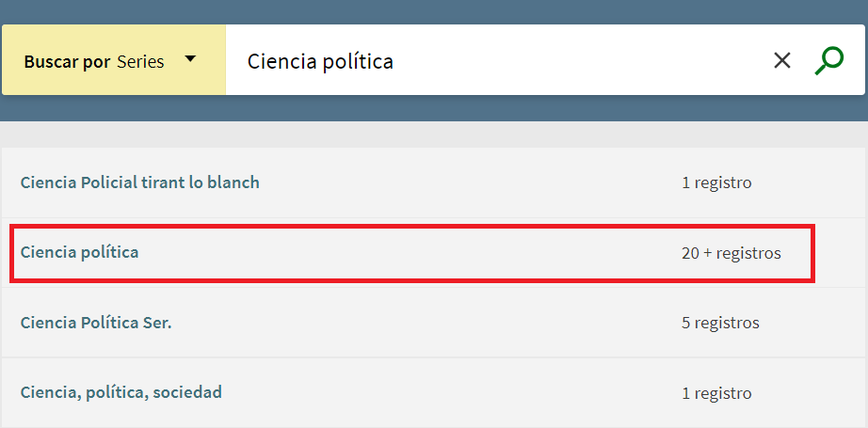Click the green magnifying glass search icon

pyautogui.click(x=828, y=61)
